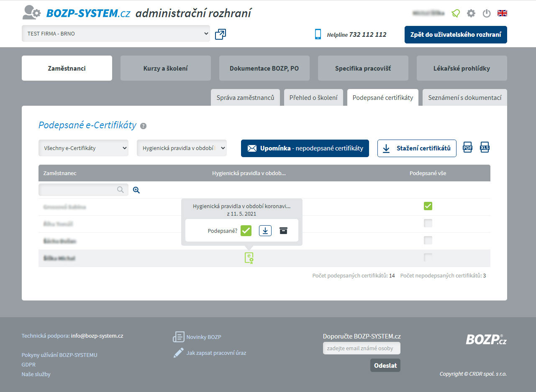Toggle the checked Podepsané vše box in first row
Screen dimensions: 536x392
pos(428,206)
